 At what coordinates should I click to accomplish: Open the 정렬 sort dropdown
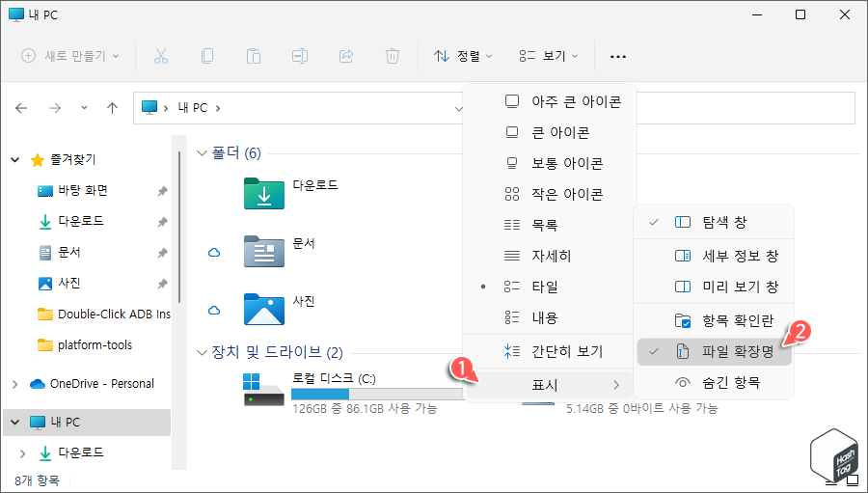coord(463,56)
